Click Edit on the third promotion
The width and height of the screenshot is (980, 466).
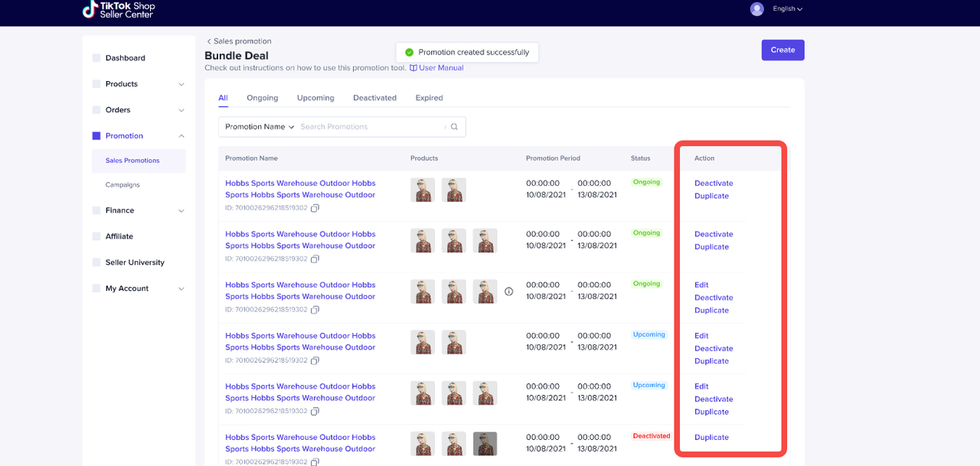coord(701,285)
